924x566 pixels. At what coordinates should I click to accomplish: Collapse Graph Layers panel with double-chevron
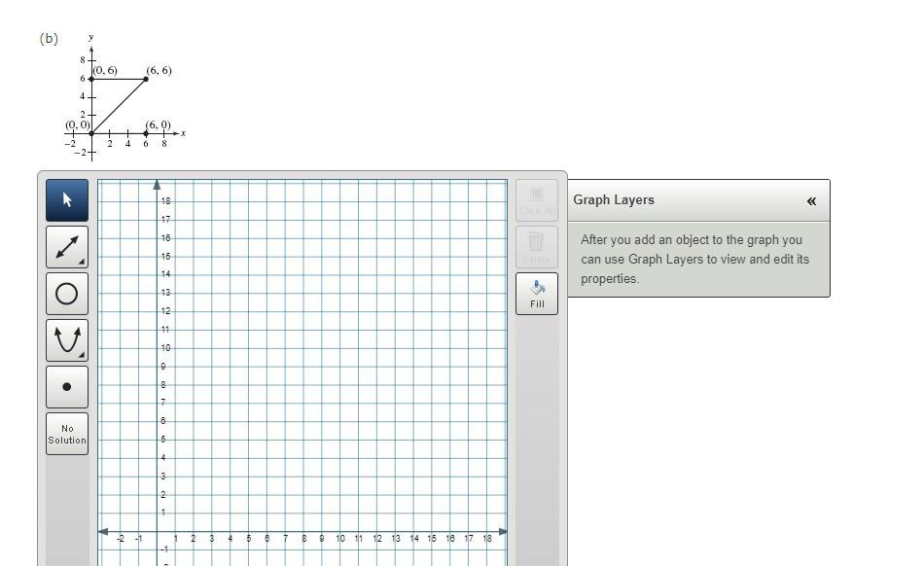tap(810, 199)
